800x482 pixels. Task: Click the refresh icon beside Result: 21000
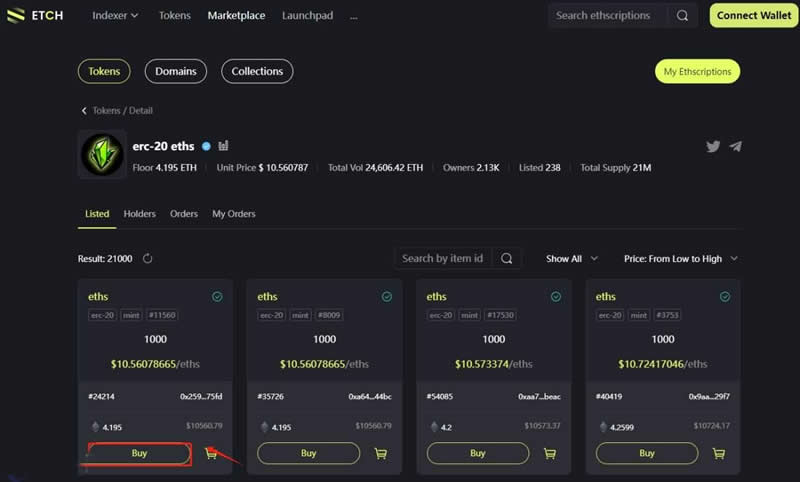(147, 259)
